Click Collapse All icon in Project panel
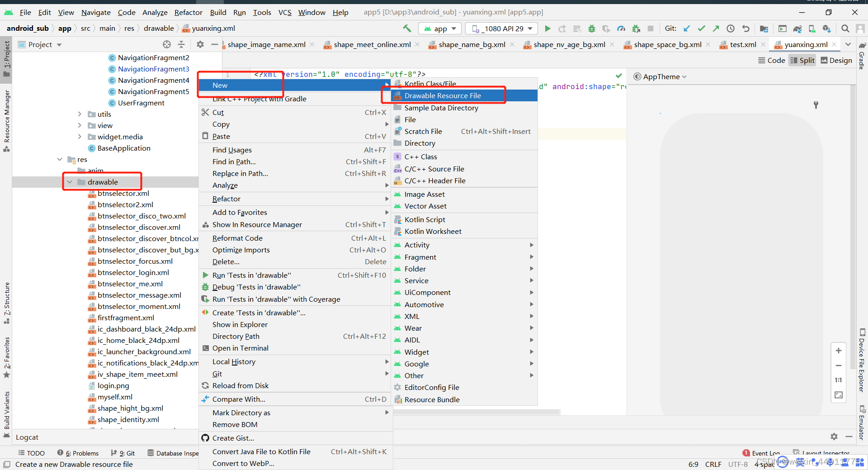 pyautogui.click(x=181, y=44)
